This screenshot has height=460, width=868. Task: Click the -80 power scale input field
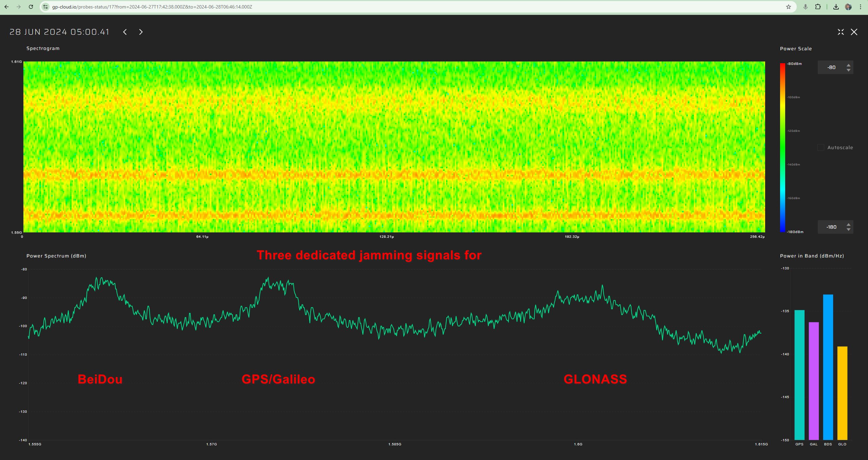(x=832, y=67)
